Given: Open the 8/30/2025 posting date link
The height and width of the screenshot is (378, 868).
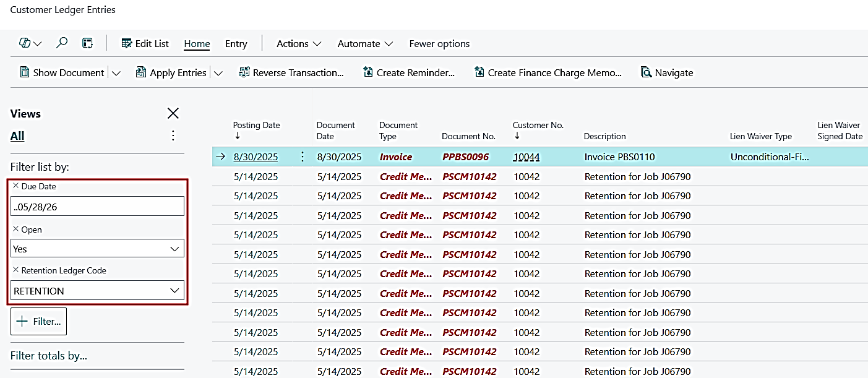Looking at the screenshot, I should (256, 157).
